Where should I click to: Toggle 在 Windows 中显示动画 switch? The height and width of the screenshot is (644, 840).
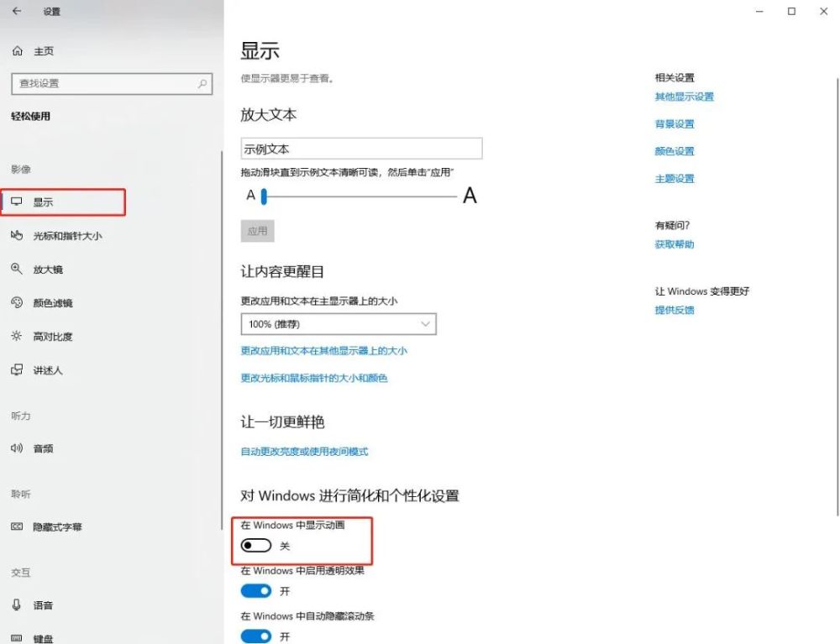[256, 546]
